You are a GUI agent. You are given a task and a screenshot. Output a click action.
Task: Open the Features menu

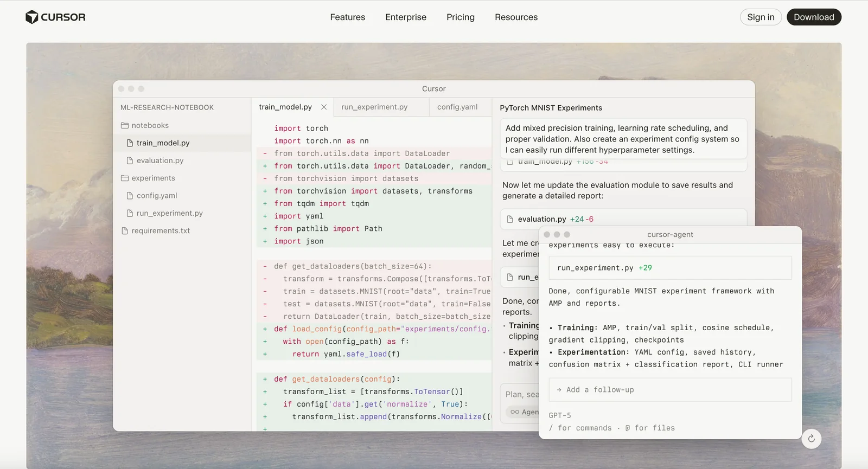pos(347,17)
